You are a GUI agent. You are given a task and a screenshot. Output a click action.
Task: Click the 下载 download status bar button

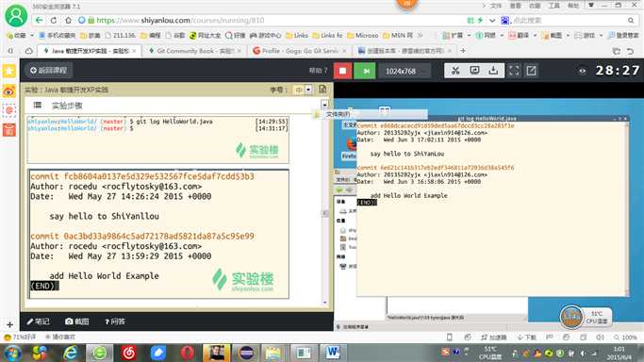[x=526, y=337]
